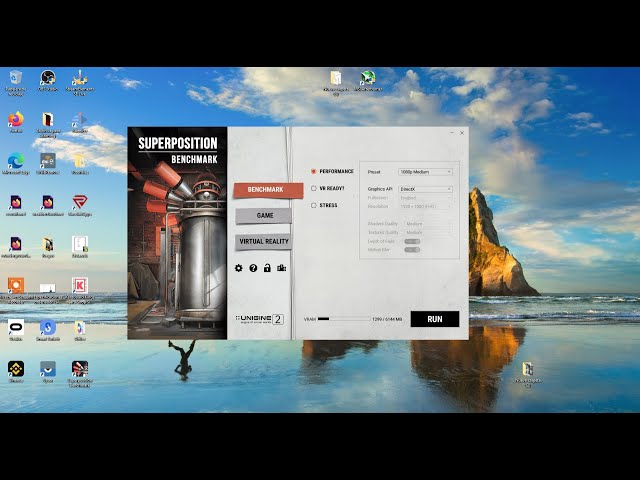Screen dimensions: 640x480
Task: Click the padlock unlock icon
Action: (x=267, y=268)
